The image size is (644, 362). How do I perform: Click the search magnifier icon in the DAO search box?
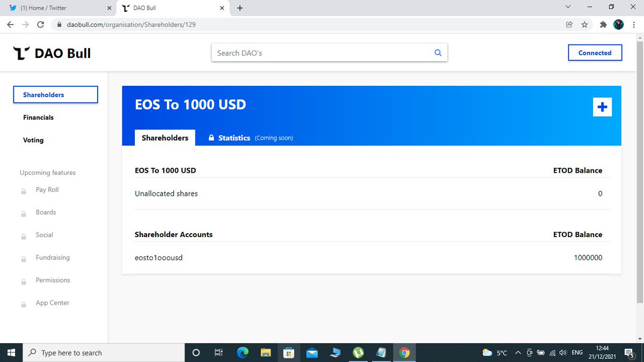pos(438,53)
